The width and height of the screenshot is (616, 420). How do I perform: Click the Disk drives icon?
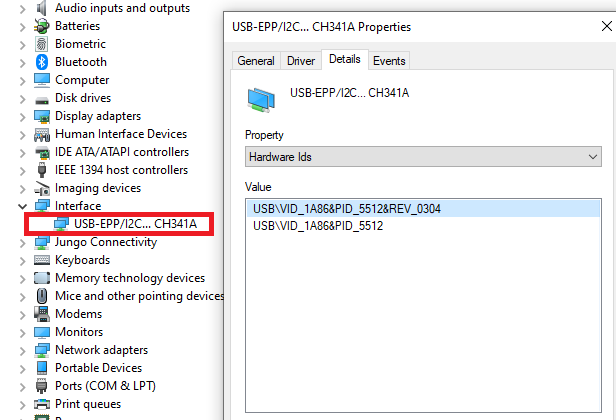42,98
